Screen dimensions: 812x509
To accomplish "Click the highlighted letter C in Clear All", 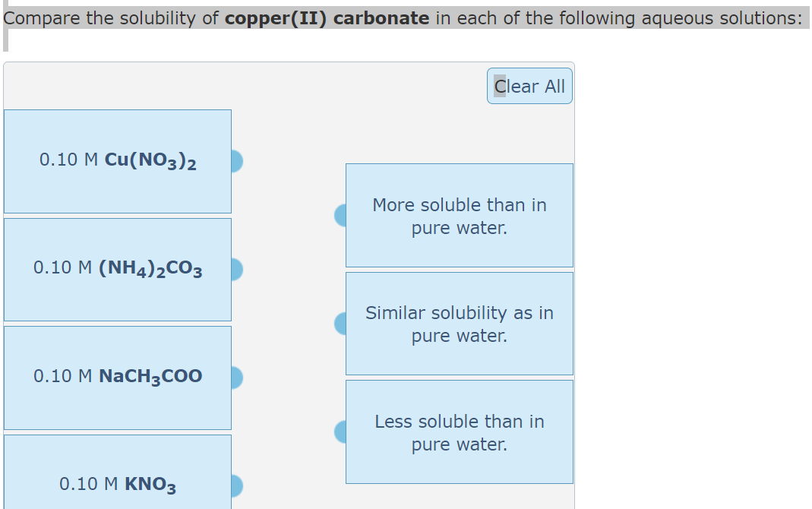I will [x=498, y=86].
